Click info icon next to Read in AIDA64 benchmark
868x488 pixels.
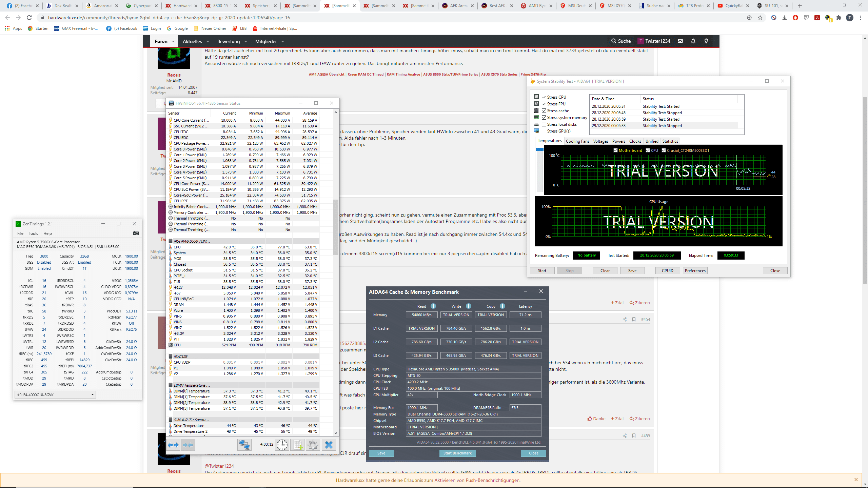433,306
